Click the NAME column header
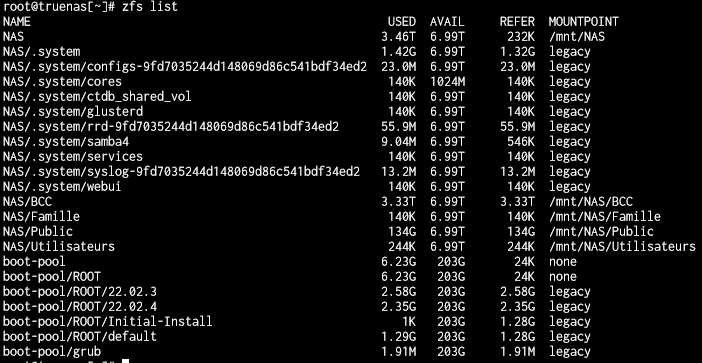Image resolution: width=702 pixels, height=363 pixels. point(17,21)
